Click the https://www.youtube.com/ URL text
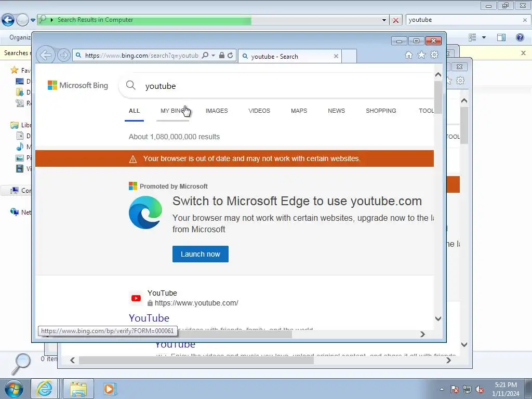 click(196, 303)
